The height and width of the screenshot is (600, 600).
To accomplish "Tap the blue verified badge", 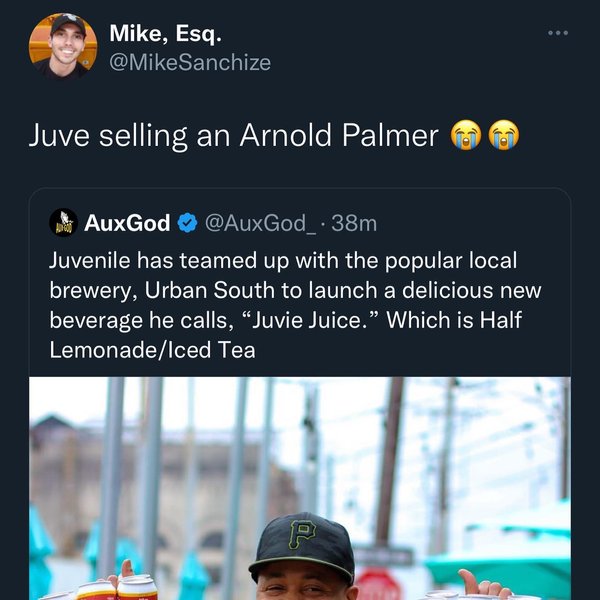I will click(187, 222).
